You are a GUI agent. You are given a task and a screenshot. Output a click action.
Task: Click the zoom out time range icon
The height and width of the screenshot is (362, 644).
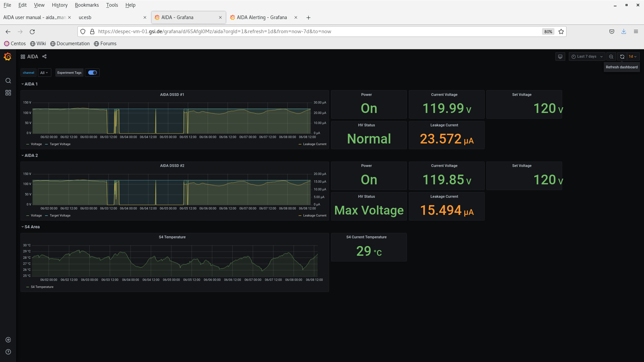611,57
